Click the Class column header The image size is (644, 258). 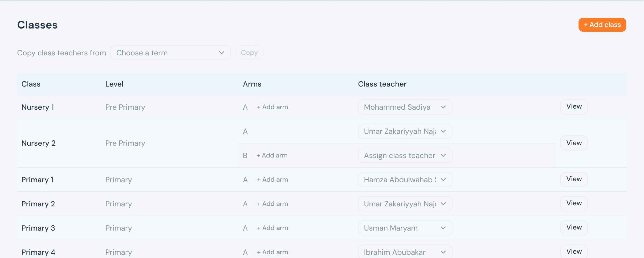pos(31,84)
